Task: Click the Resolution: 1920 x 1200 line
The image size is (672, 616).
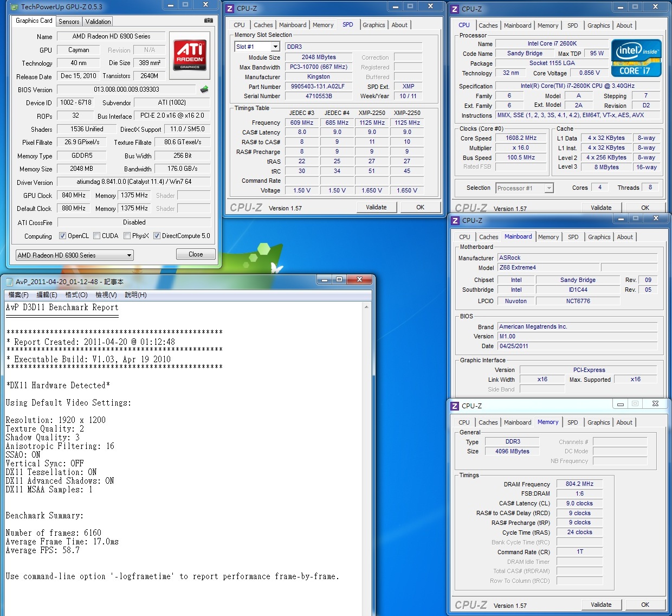Action: point(56,420)
